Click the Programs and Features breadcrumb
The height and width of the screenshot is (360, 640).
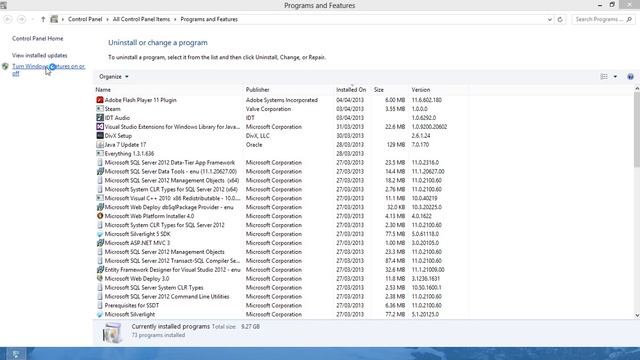pyautogui.click(x=209, y=19)
